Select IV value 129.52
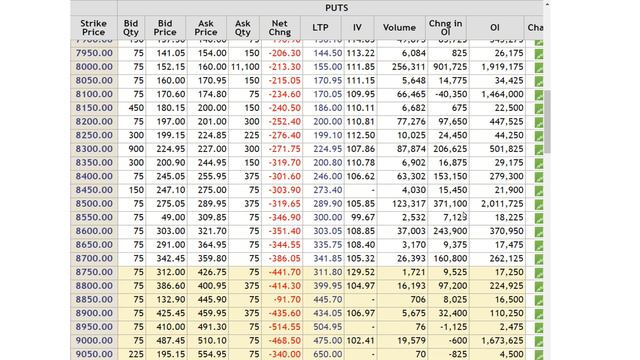Screen dimensions: 640x360 (x=361, y=272)
